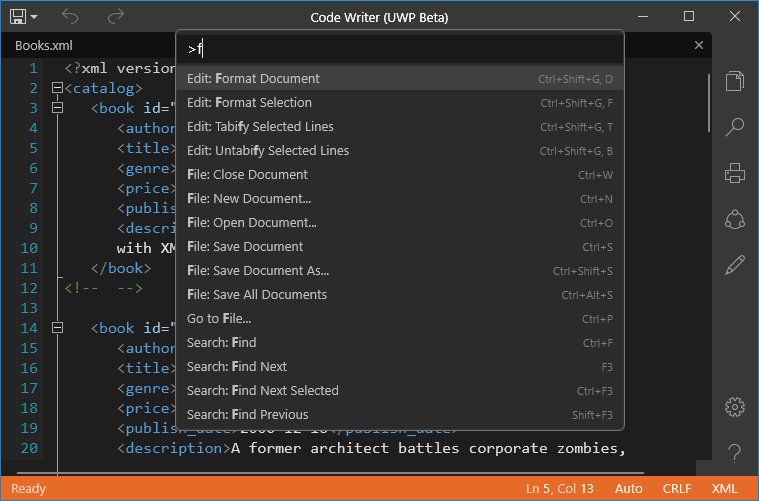Choose Search: Find Previous command
The height and width of the screenshot is (501, 759).
coord(400,414)
